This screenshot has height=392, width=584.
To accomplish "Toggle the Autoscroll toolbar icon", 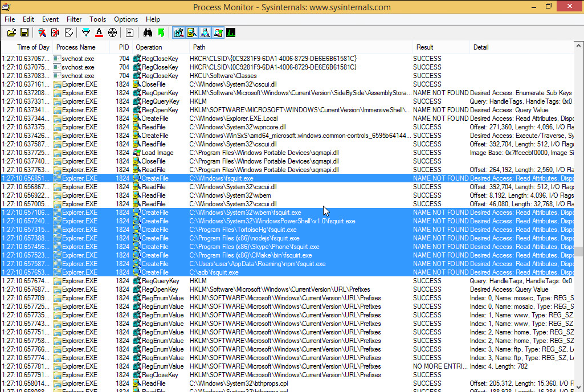I will point(55,33).
